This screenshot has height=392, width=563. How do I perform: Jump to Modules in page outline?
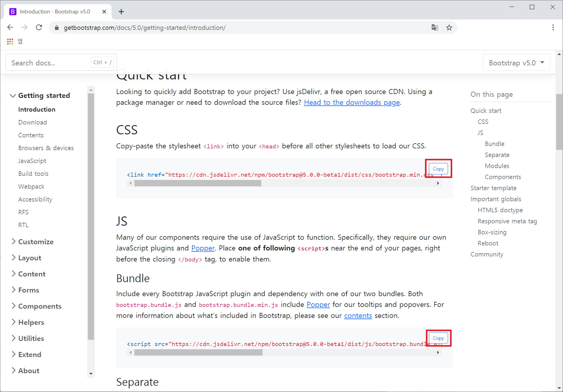point(497,166)
